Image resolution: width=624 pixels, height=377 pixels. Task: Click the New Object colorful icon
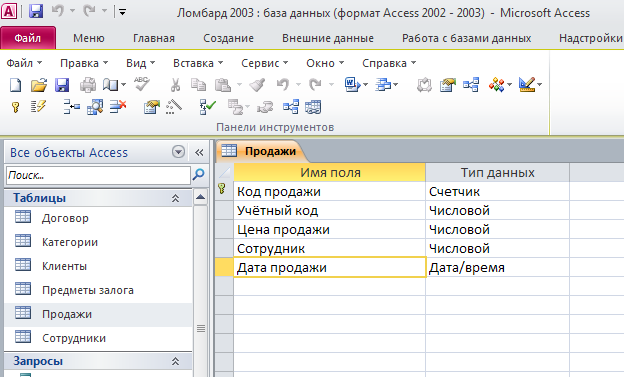click(496, 85)
